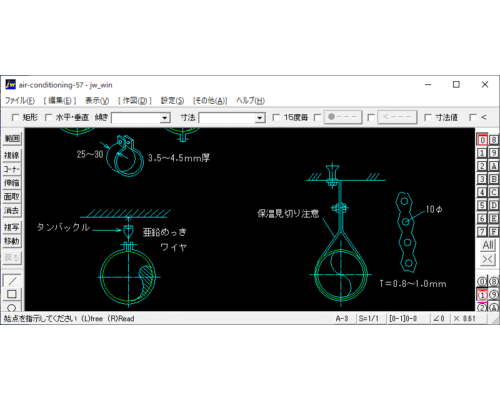This screenshot has height=400, width=500.
Task: Select layer 4 in the layer bar
Action: pyautogui.click(x=482, y=192)
